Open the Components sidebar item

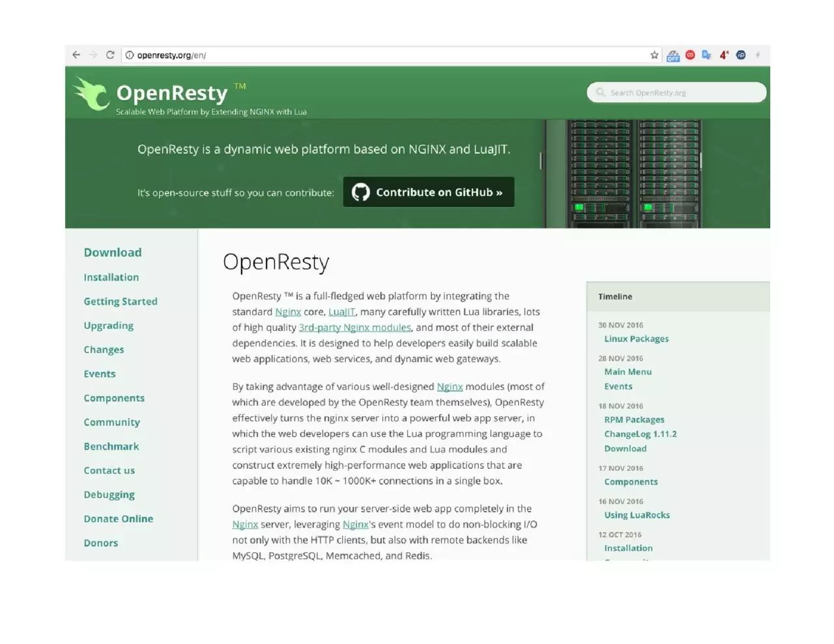(x=114, y=398)
